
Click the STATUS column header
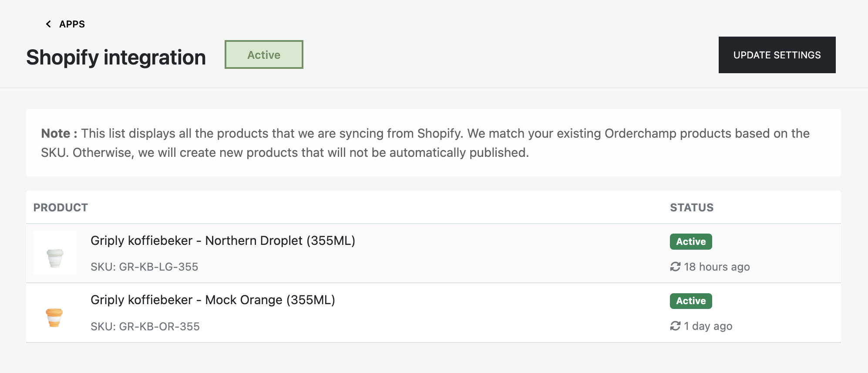(x=692, y=207)
